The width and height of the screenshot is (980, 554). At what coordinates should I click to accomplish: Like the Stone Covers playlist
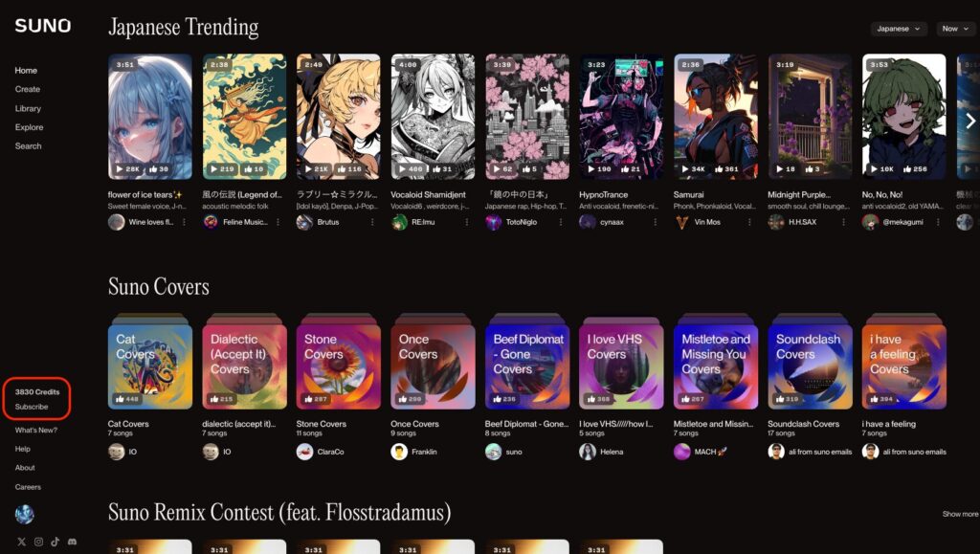[308, 398]
